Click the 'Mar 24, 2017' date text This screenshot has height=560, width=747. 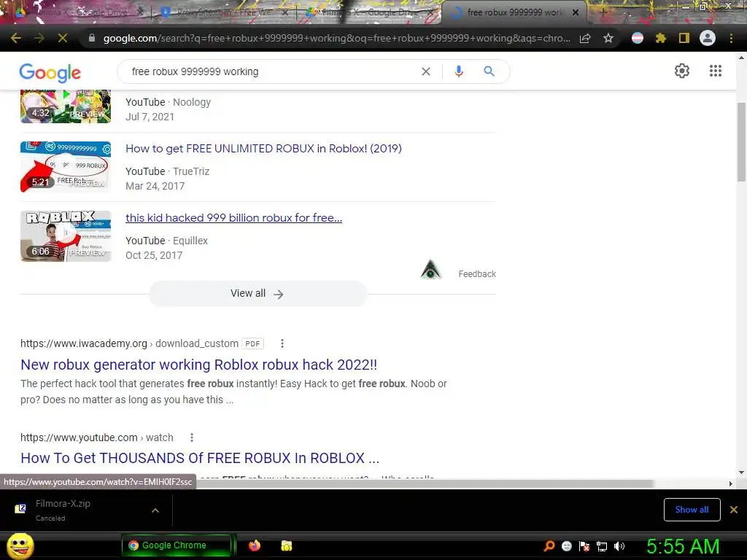(155, 186)
